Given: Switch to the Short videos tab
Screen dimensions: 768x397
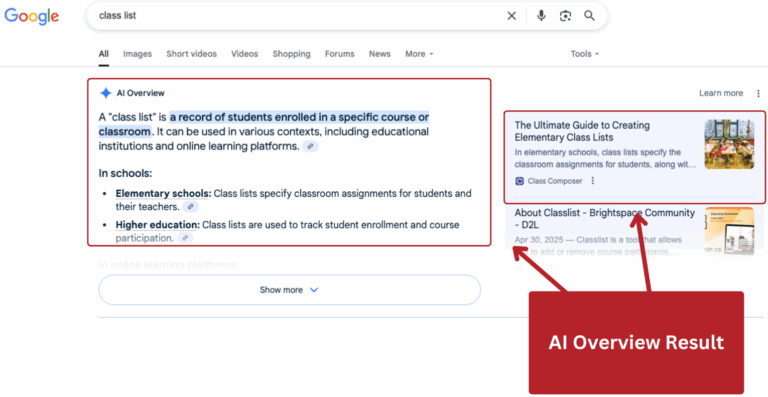Looking at the screenshot, I should click(192, 54).
